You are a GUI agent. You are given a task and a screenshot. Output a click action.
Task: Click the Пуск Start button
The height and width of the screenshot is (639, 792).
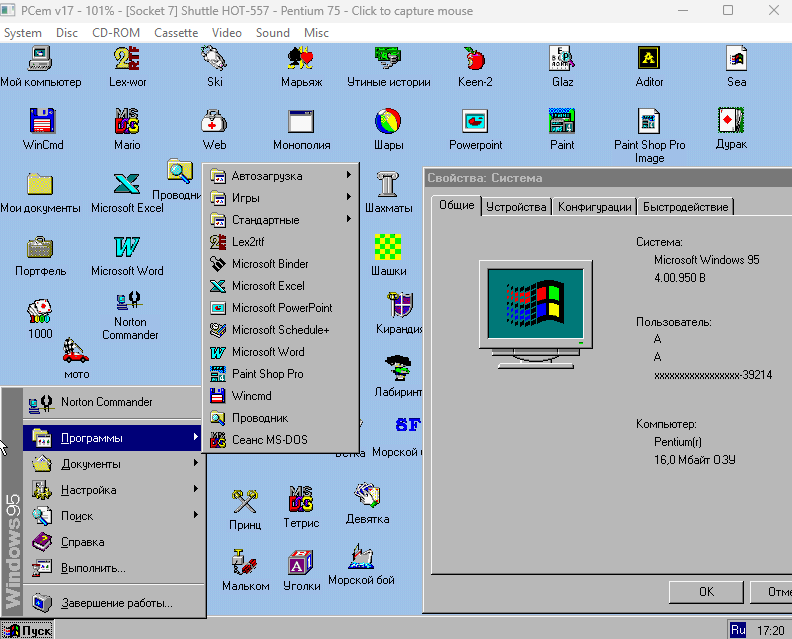pos(28,630)
